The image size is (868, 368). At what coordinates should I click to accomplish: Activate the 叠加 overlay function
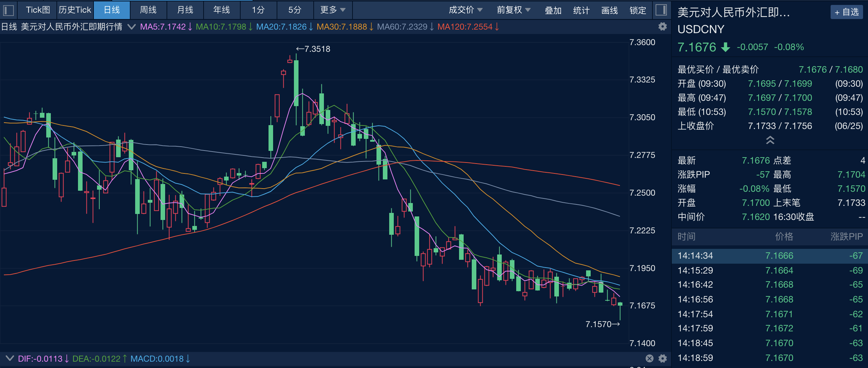tap(553, 10)
